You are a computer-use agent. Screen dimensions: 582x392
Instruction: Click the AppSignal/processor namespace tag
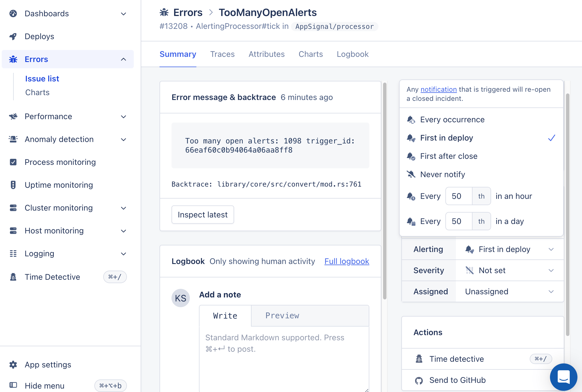click(x=334, y=27)
